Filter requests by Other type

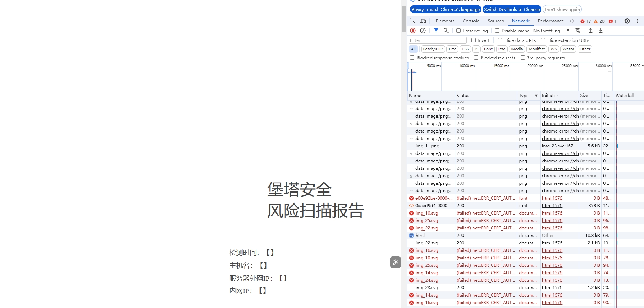pos(585,49)
